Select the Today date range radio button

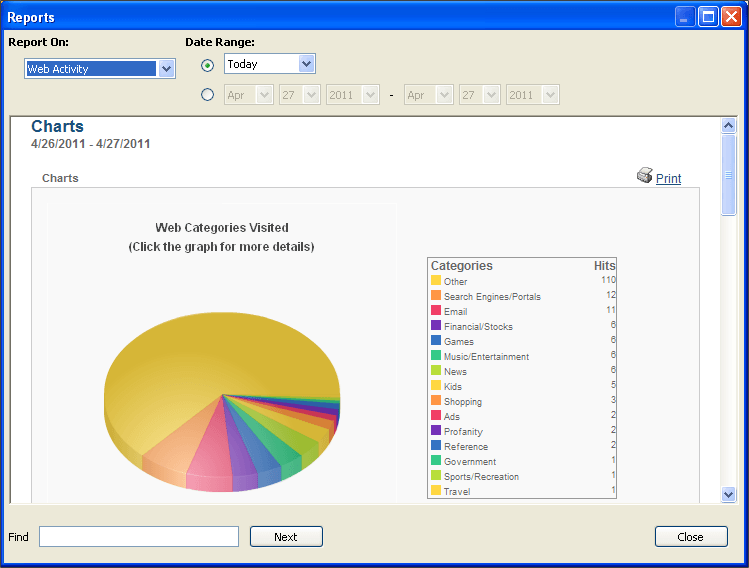pos(207,65)
